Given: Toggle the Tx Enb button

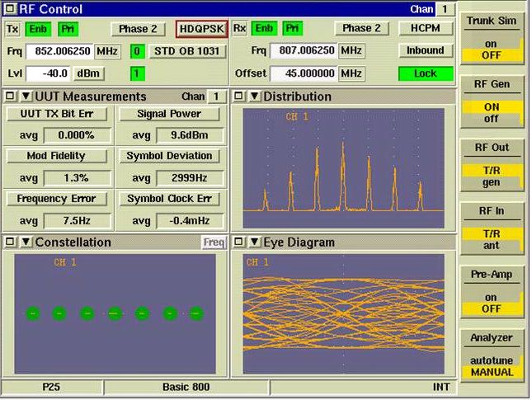Looking at the screenshot, I should click(x=36, y=29).
